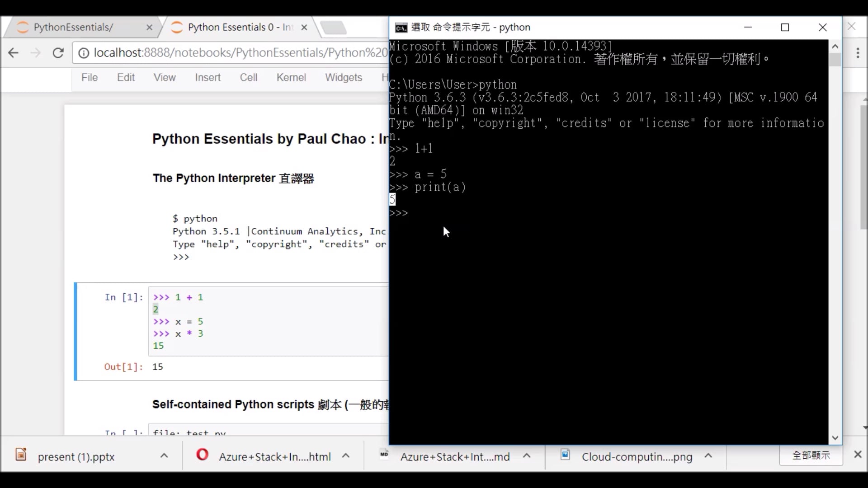Expand download options for Cloud-computin....png
The image size is (868, 488).
709,456
